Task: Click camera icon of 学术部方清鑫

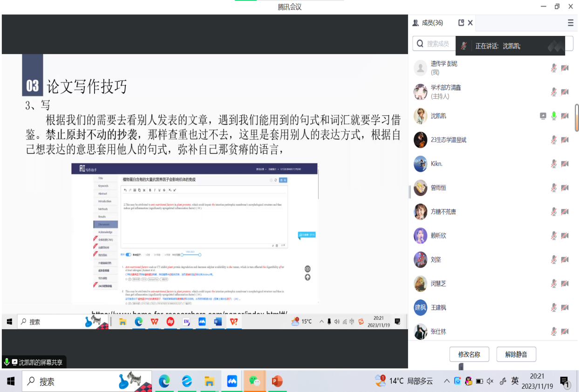Action: tap(565, 92)
